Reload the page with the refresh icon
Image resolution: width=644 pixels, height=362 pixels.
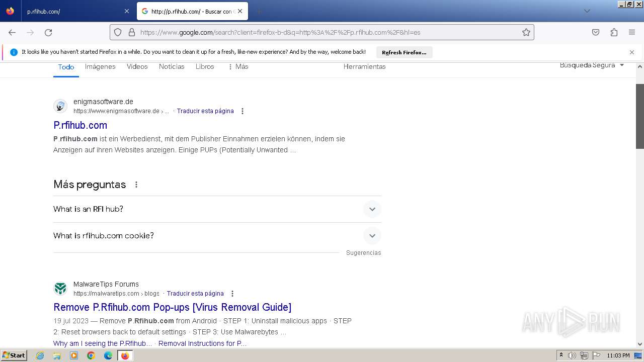48,32
